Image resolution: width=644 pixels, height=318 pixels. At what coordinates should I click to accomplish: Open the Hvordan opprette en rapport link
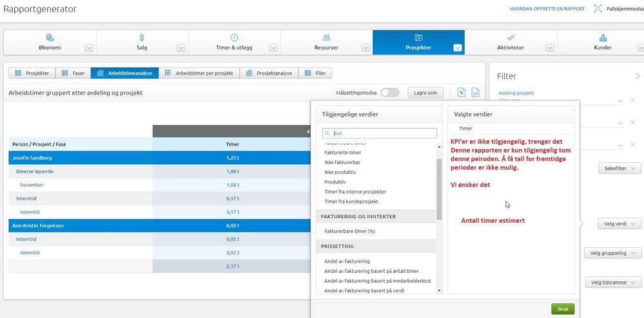pos(547,8)
